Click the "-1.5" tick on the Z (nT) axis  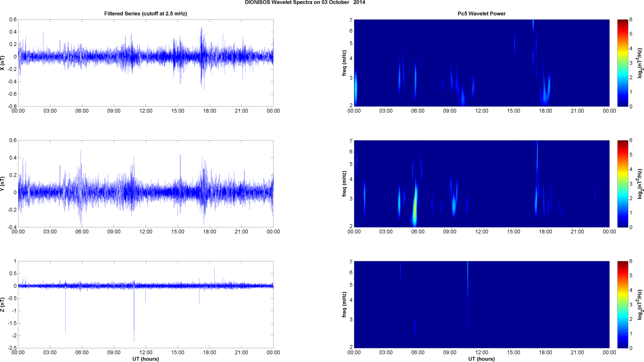pos(12,323)
